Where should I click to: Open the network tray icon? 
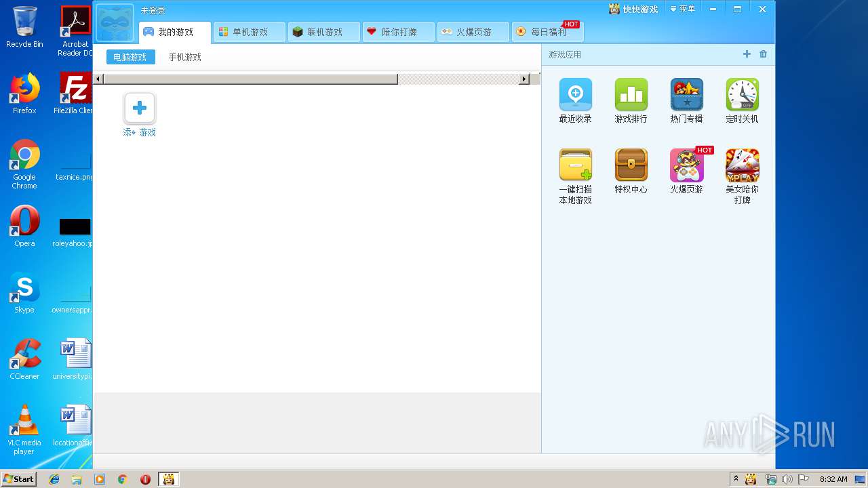770,479
